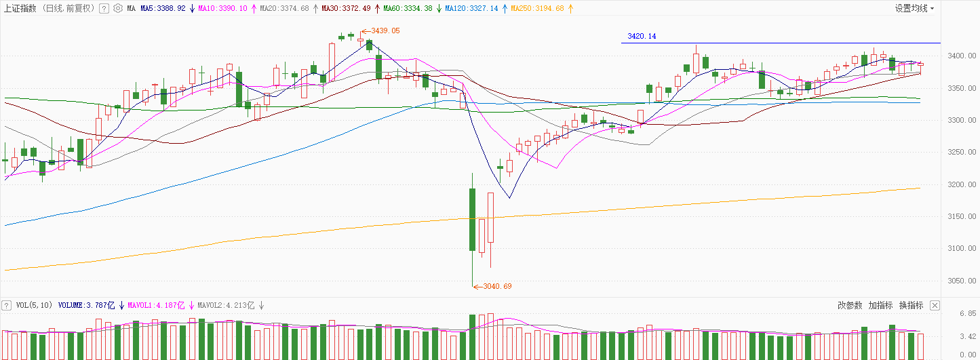This screenshot has width=980, height=360.
Task: Click the MA5 down arrow indicator
Action: [x=193, y=9]
